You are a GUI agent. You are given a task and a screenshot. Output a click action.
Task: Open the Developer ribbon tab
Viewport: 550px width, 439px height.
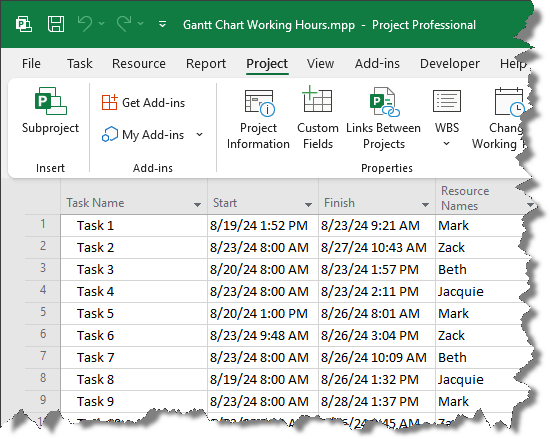[x=450, y=63]
